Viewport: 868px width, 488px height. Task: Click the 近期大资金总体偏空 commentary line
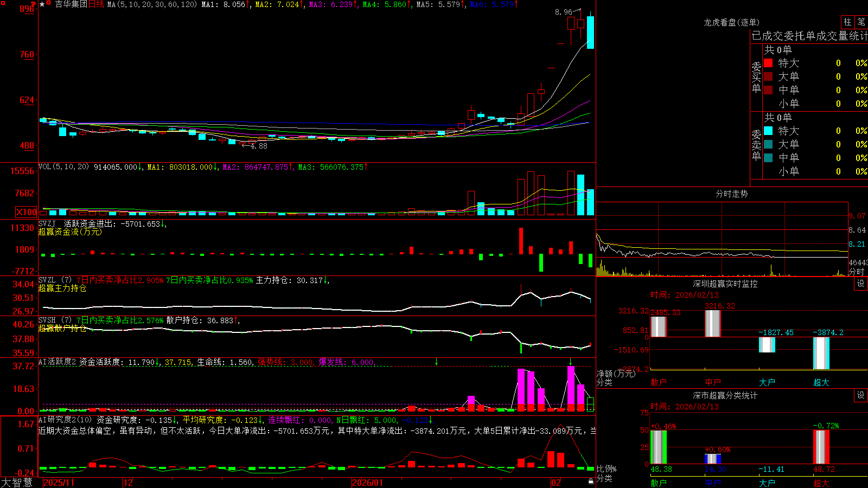317,431
